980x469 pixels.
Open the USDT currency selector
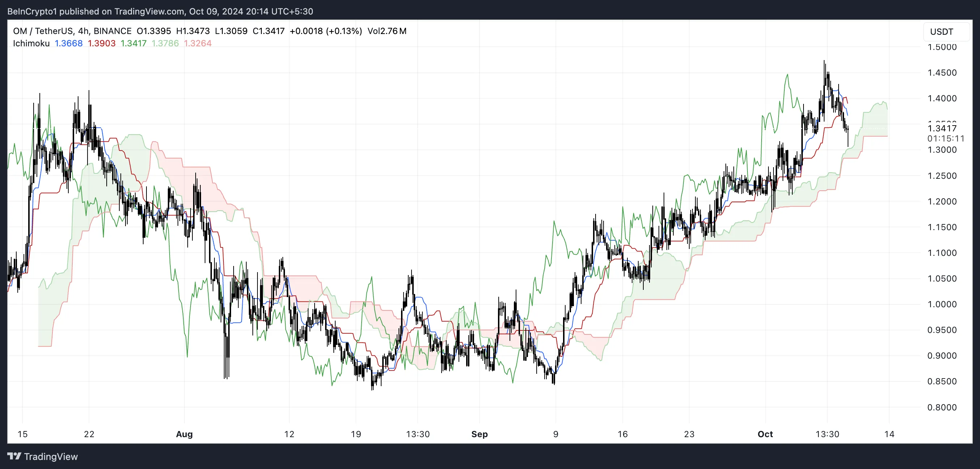tap(946, 32)
